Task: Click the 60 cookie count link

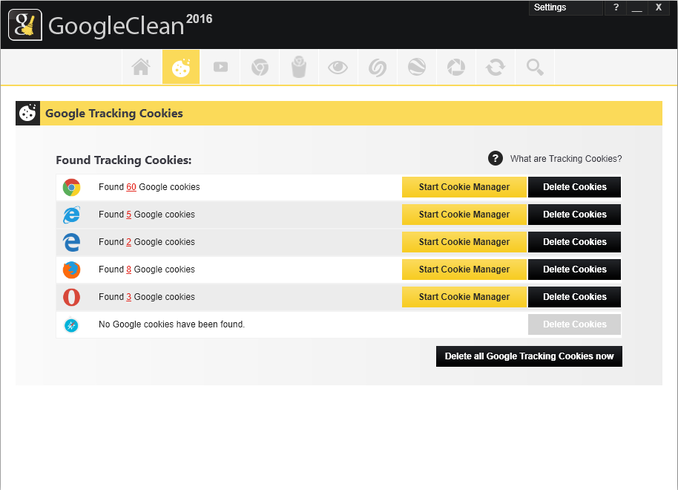Action: point(131,187)
